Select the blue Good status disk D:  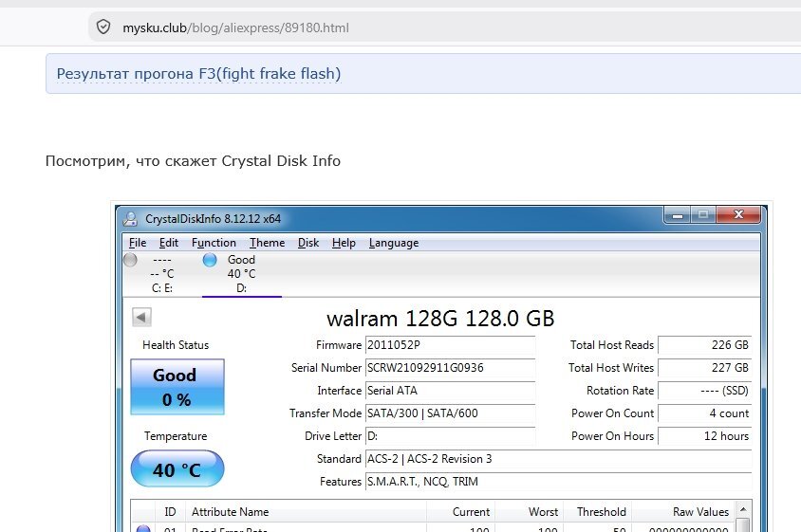pos(241,274)
